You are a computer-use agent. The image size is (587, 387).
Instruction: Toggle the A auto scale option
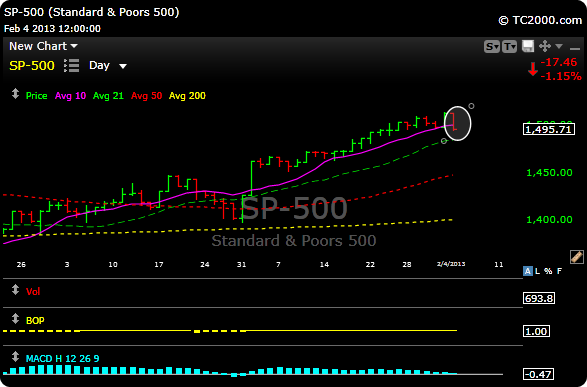pos(527,271)
